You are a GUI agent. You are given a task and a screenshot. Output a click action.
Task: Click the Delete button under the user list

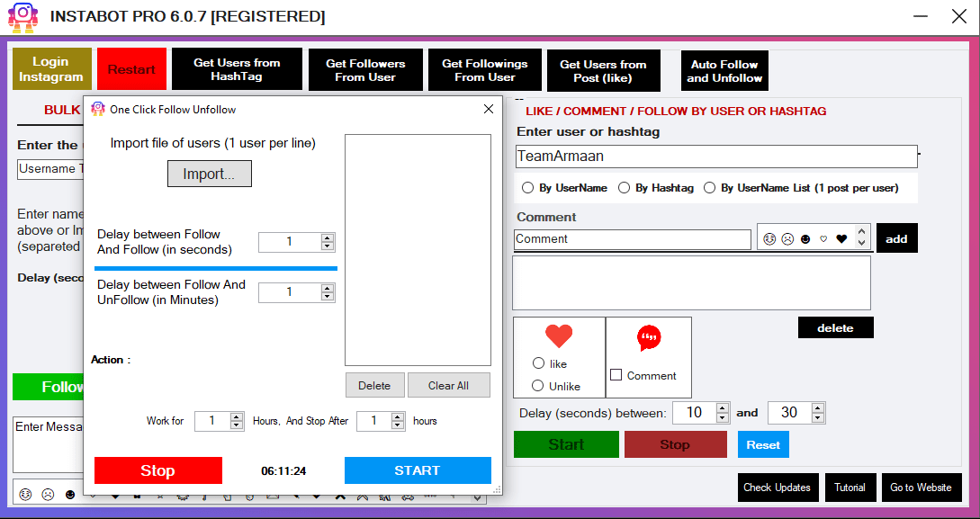coord(375,385)
